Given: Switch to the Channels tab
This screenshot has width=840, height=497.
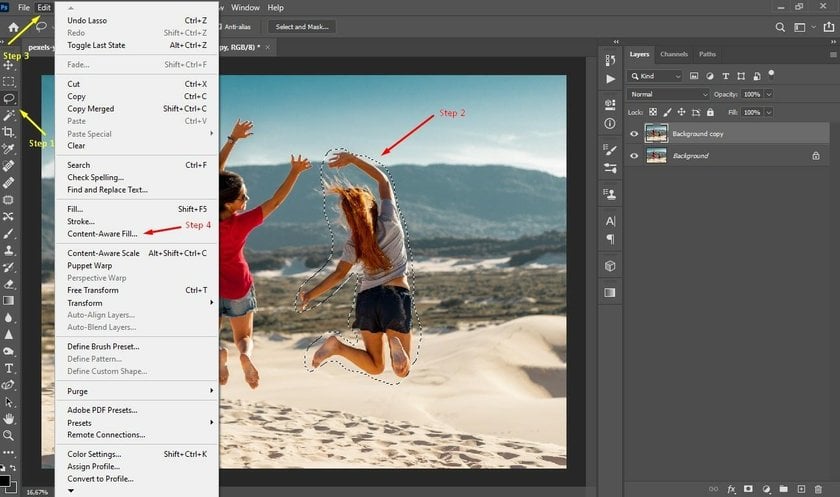Looking at the screenshot, I should coord(673,54).
